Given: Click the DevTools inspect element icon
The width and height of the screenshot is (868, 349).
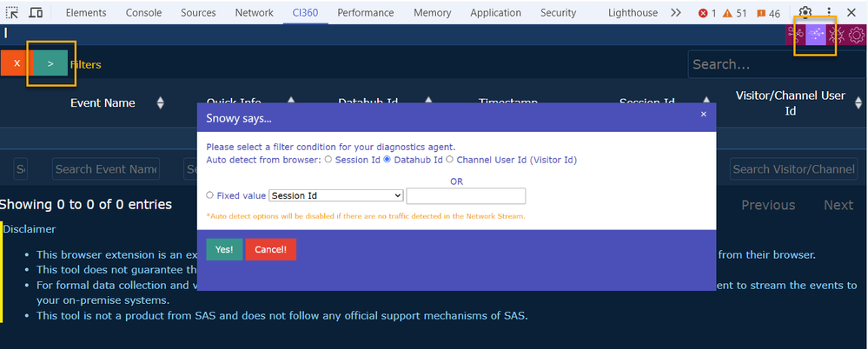Looking at the screenshot, I should click(x=12, y=13).
